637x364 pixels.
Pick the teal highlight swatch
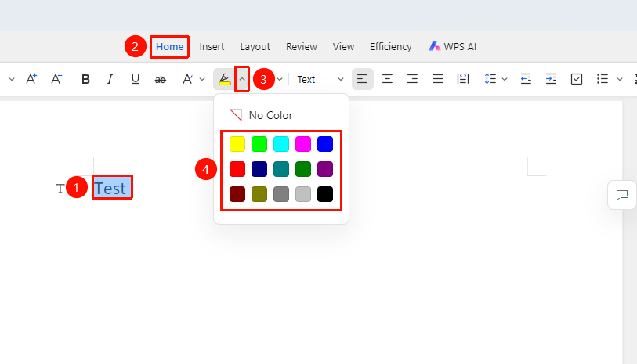pyautogui.click(x=281, y=169)
